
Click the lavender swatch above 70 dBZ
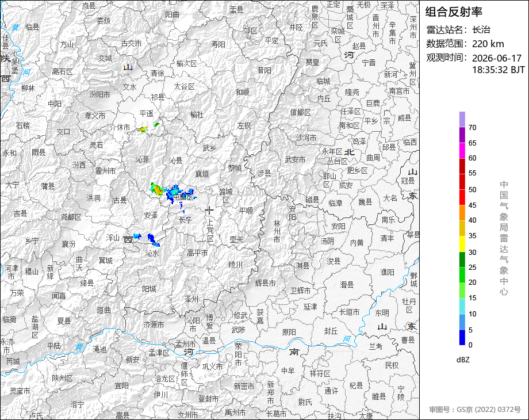pyautogui.click(x=462, y=120)
